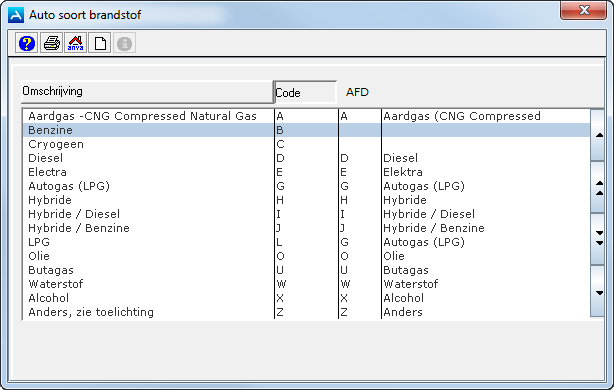The image size is (614, 390).
Task: Click AFD code U in the Butagas row
Action: pos(344,270)
